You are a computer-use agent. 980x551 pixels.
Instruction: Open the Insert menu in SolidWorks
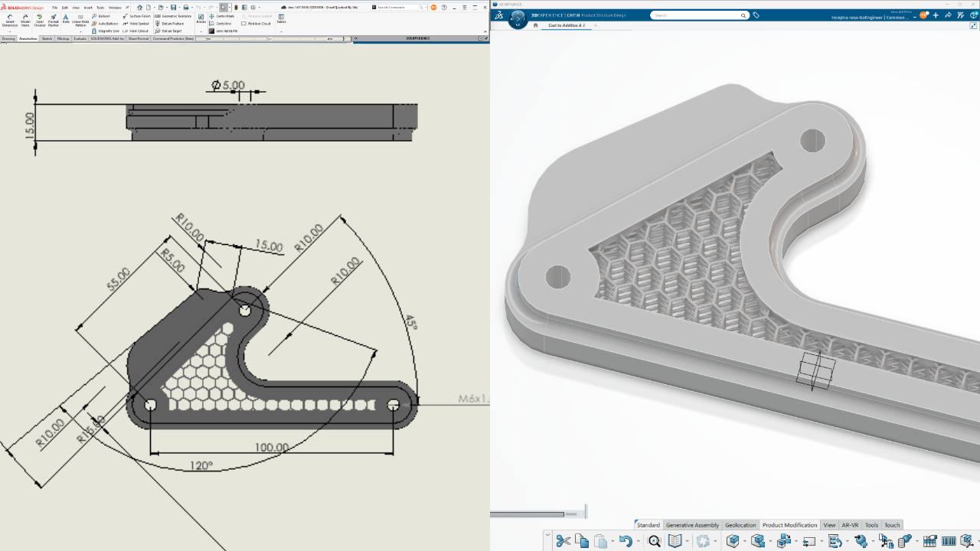pyautogui.click(x=88, y=8)
